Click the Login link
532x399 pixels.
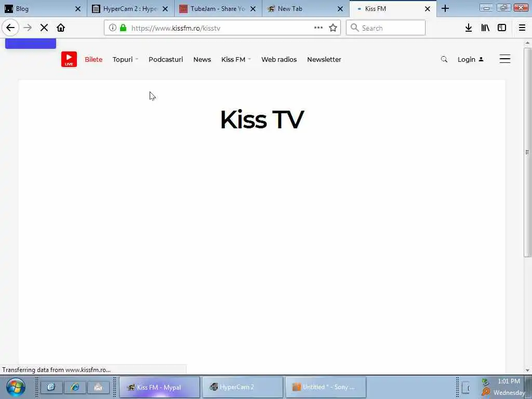point(470,59)
